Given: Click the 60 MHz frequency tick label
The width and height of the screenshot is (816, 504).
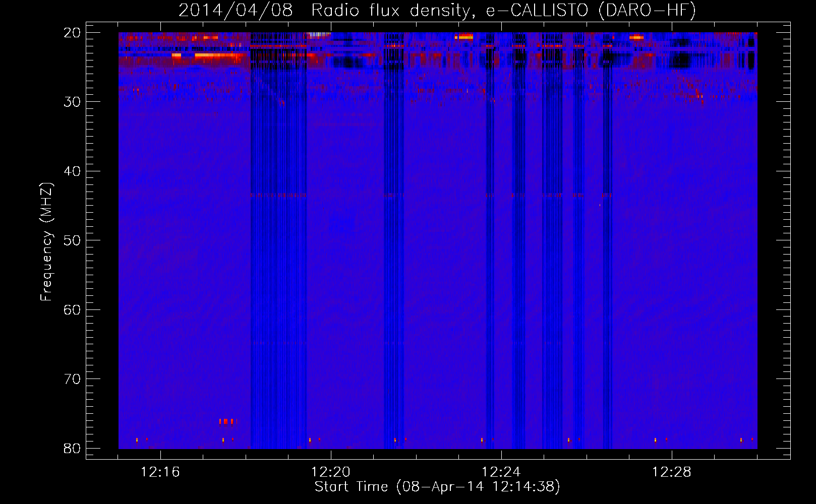Looking at the screenshot, I should point(72,309).
